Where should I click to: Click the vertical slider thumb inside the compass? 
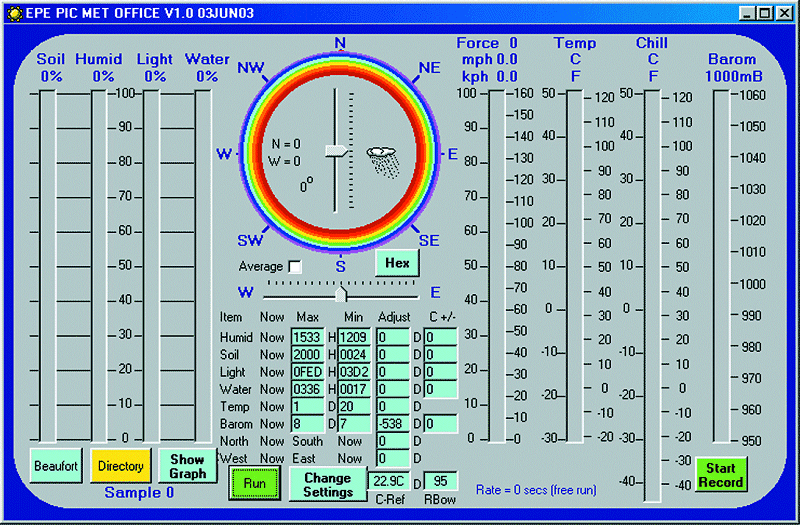click(336, 150)
